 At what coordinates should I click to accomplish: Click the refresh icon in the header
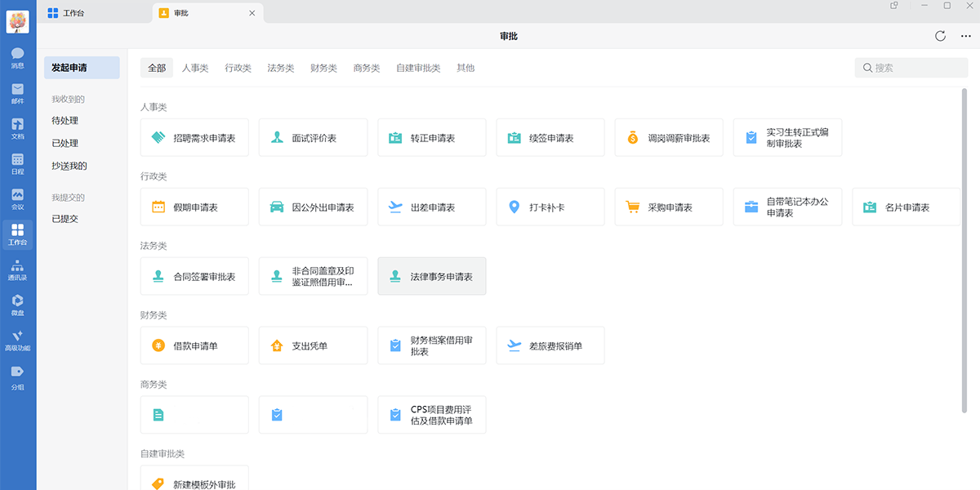tap(940, 36)
